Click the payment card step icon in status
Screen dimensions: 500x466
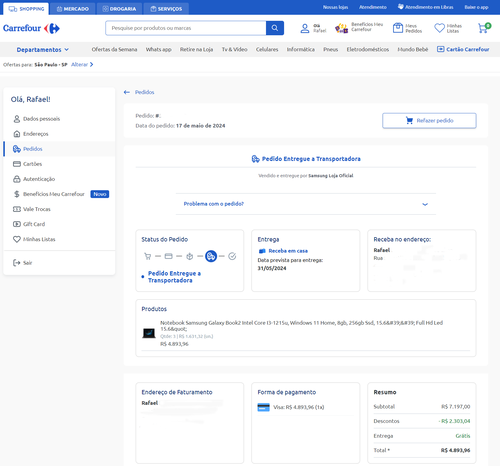(169, 256)
